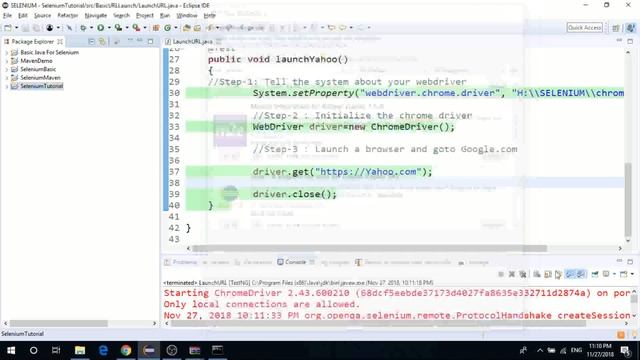Image resolution: width=640 pixels, height=360 pixels.
Task: Click line 37 driver.get Yahoo.com code
Action: (342, 172)
